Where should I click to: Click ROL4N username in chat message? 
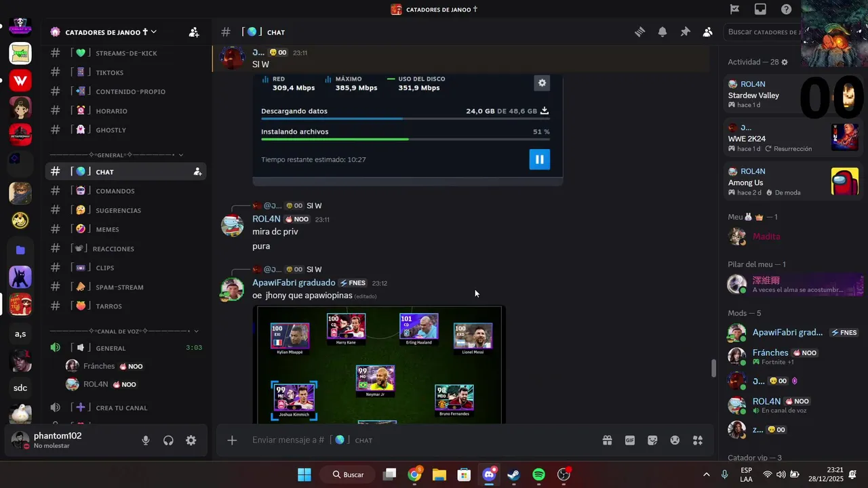click(267, 219)
